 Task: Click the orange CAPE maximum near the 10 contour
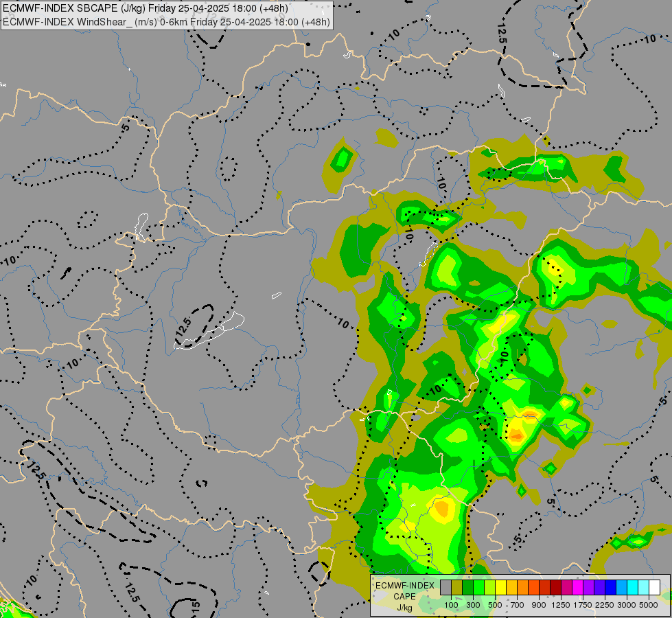click(516, 437)
